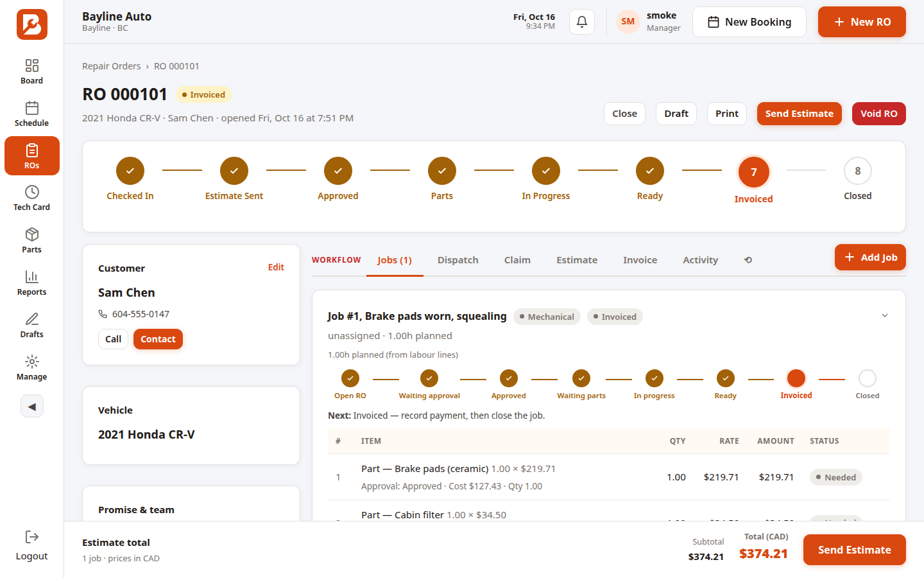Open Drafts in the sidebar
924x578 pixels.
[31, 326]
